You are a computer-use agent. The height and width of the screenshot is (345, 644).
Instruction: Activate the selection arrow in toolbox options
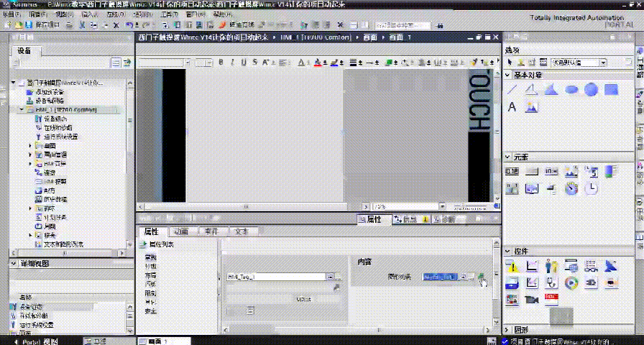(x=510, y=63)
